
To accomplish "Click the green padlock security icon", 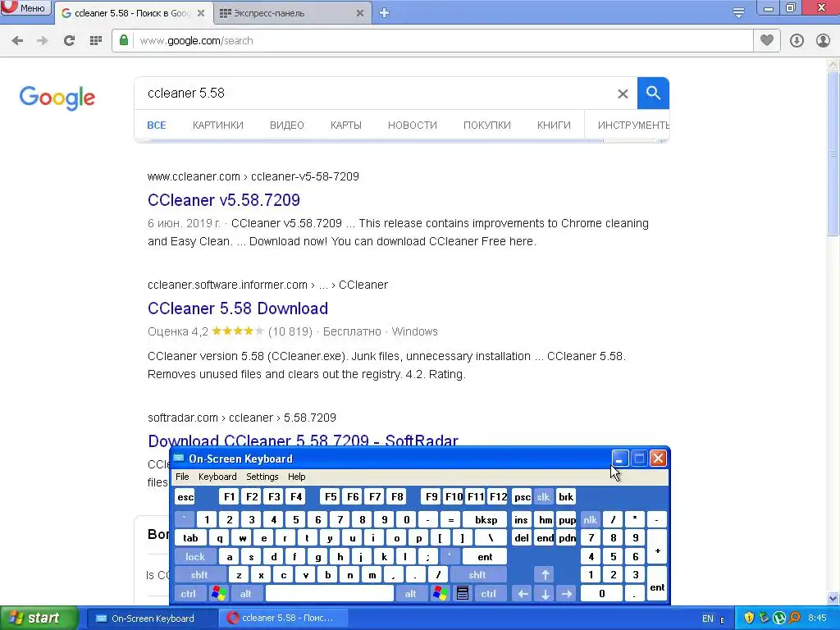I will 124,40.
